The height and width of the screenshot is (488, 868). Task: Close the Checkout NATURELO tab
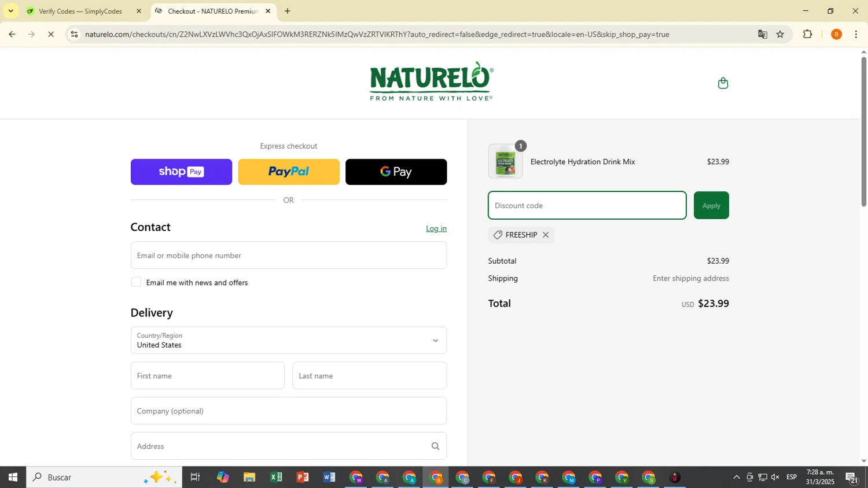point(268,11)
